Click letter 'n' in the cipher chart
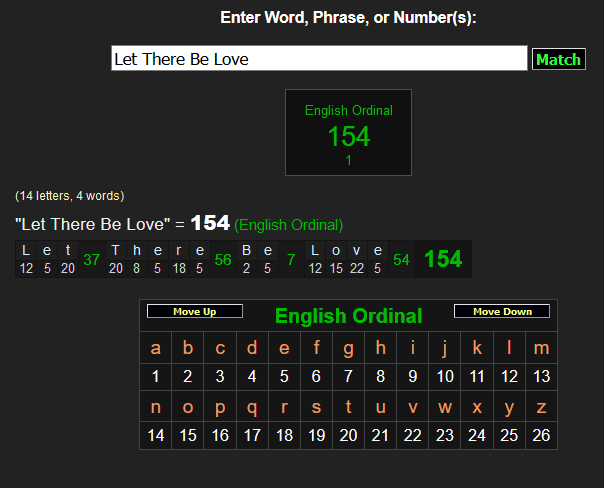Image resolution: width=604 pixels, height=488 pixels. pos(155,407)
